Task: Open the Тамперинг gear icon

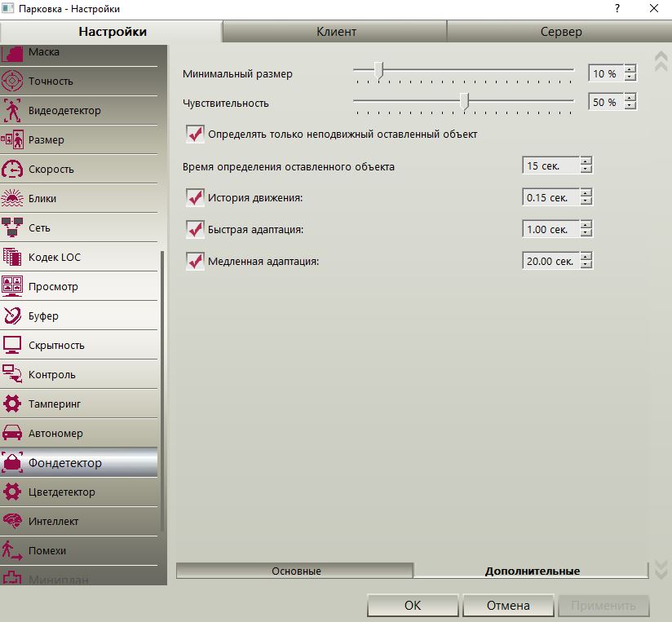Action: click(x=12, y=404)
